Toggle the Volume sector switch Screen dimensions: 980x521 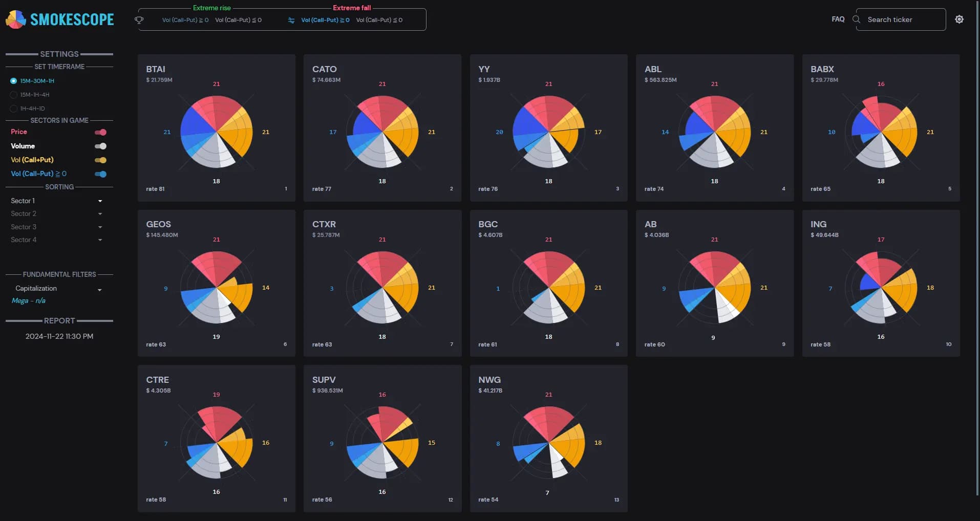(100, 146)
